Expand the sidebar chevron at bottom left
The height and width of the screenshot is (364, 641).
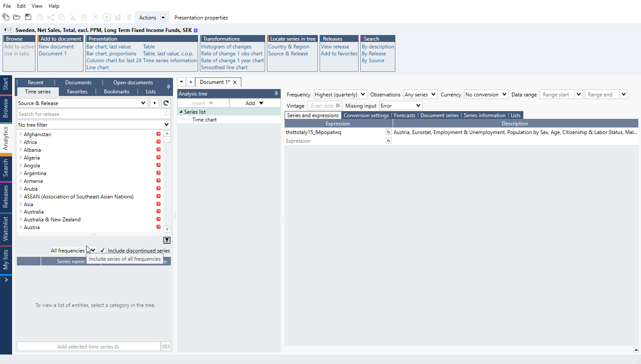click(x=6, y=280)
